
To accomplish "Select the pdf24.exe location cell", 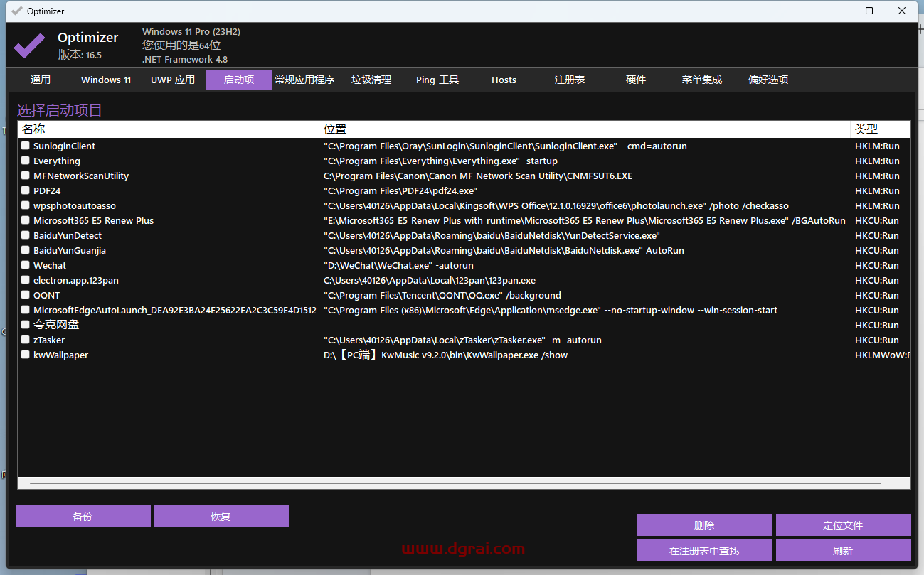I will pos(400,190).
